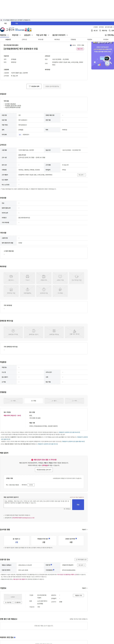Click the 장애인용 화장실 icon

[54, 332]
